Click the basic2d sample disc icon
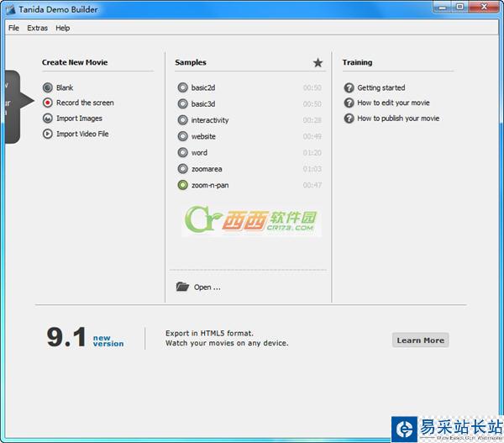This screenshot has width=504, height=443. 182,87
